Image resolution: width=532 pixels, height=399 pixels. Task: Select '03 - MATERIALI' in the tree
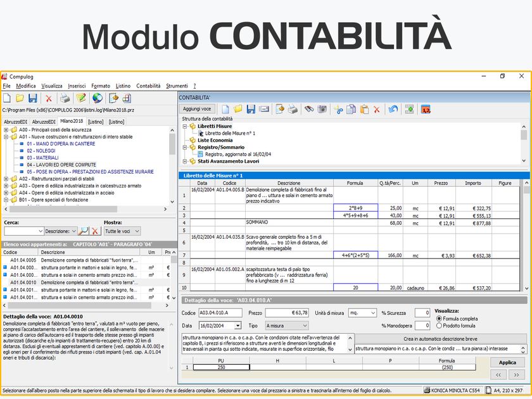point(42,158)
